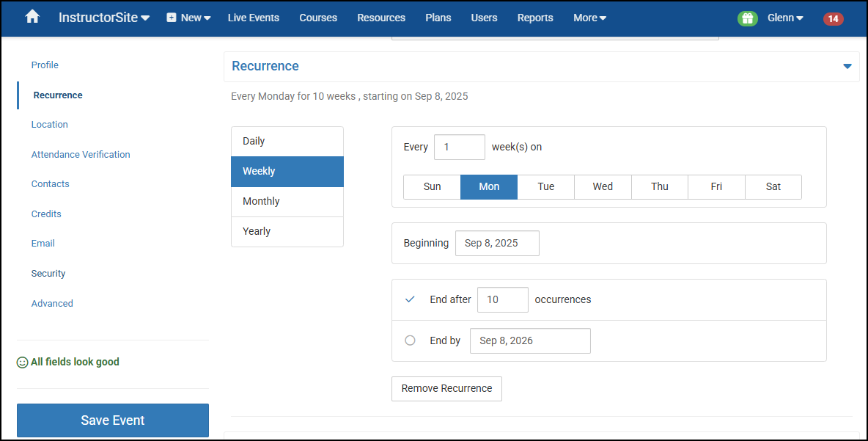Select the Daily recurrence tab
This screenshot has height=441, width=868.
click(287, 142)
